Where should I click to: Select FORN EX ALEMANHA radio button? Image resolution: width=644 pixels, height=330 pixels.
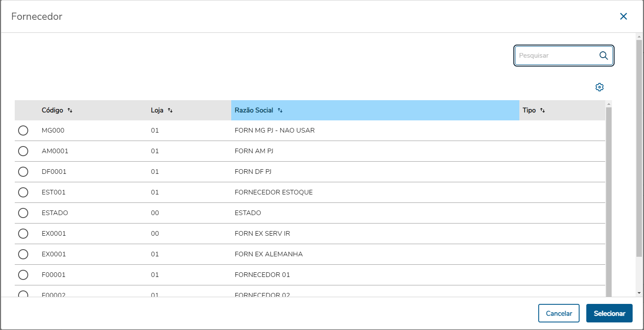click(23, 254)
